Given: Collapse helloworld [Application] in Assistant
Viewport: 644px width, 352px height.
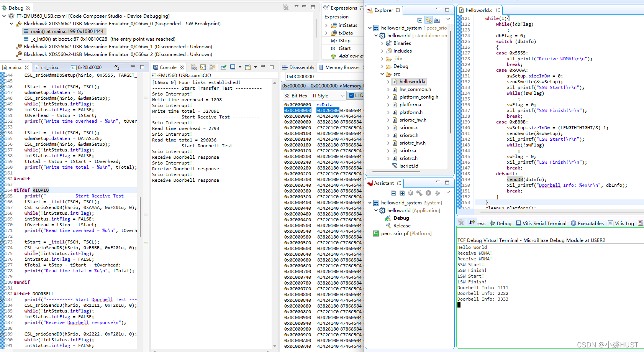Looking at the screenshot, I should tap(376, 211).
